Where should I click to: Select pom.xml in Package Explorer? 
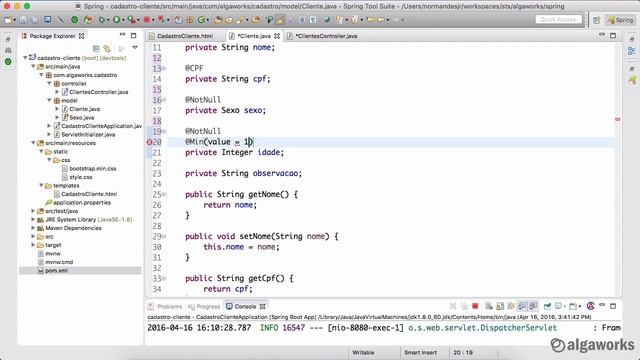(x=56, y=271)
